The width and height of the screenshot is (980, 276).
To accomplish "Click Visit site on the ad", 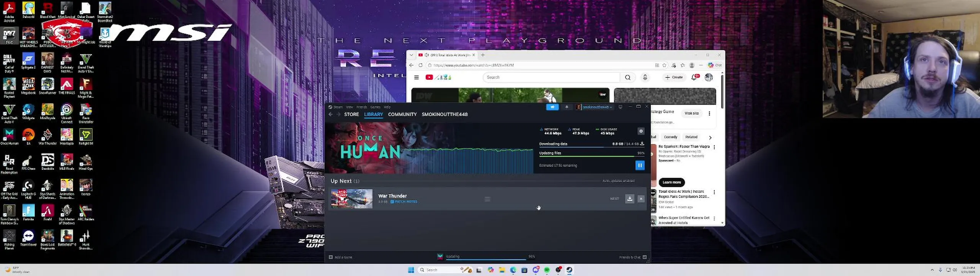I will tap(691, 113).
